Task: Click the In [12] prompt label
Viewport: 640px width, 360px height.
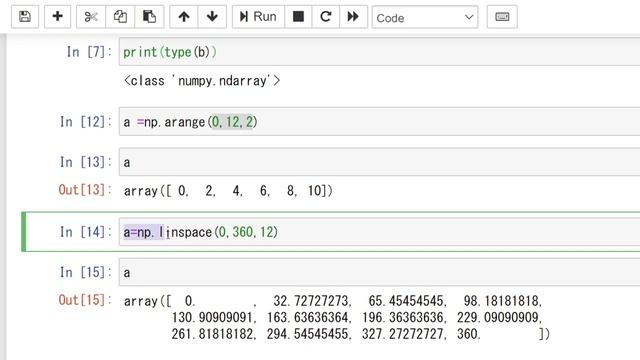Action: (86, 122)
